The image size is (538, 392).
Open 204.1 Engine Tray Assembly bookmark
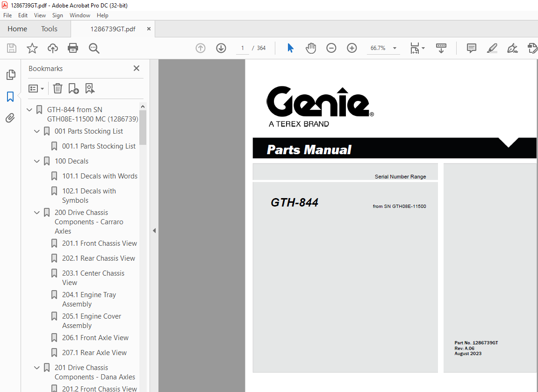pyautogui.click(x=89, y=299)
